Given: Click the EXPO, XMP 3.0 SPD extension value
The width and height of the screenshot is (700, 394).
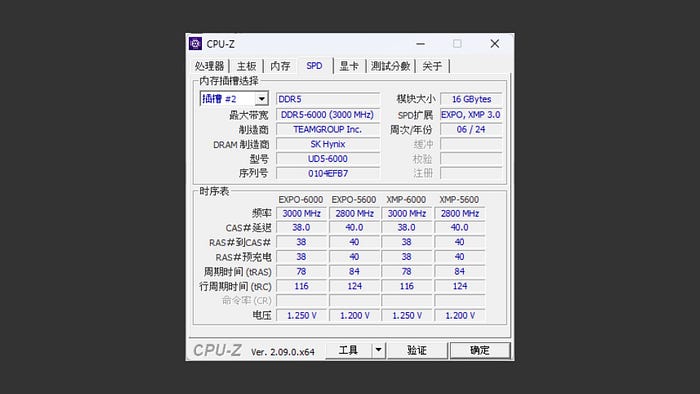Looking at the screenshot, I should pyautogui.click(x=471, y=115).
